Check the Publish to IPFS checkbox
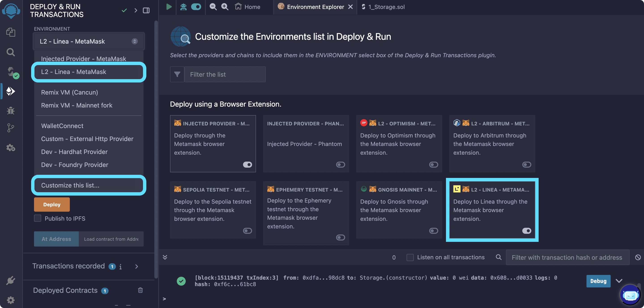 click(x=38, y=218)
